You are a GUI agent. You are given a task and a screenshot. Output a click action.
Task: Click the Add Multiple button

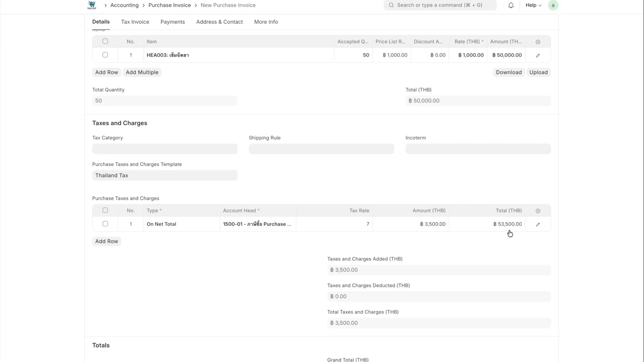(x=142, y=72)
